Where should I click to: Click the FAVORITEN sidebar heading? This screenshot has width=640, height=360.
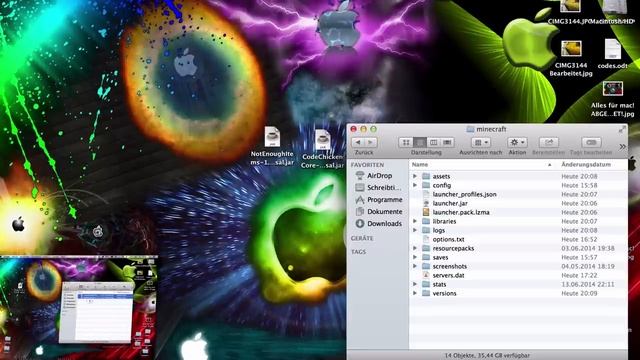coord(367,165)
